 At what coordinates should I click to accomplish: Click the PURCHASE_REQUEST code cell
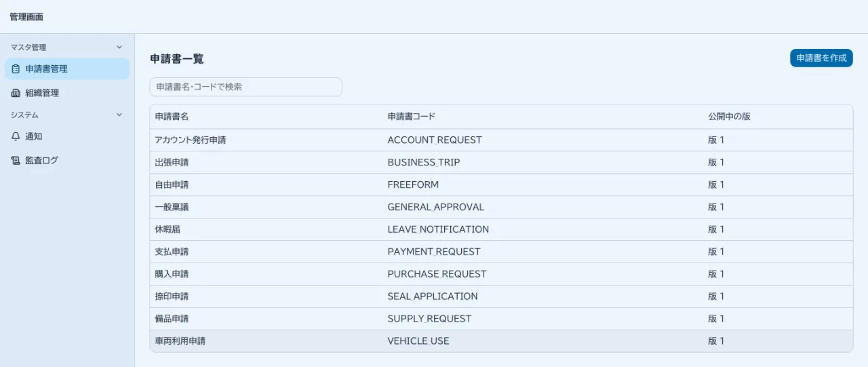pyautogui.click(x=437, y=274)
